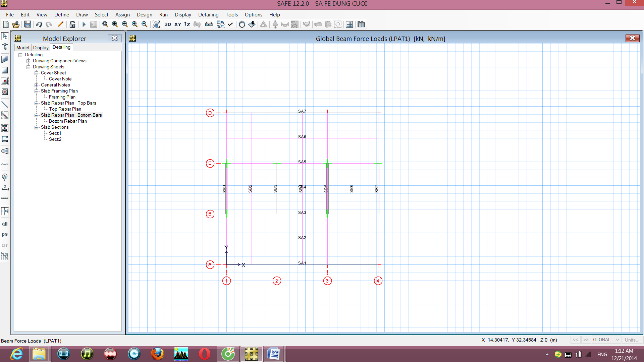Open Set Display Options checkmark icon
Screen dimensions: 644x362
(x=230, y=24)
